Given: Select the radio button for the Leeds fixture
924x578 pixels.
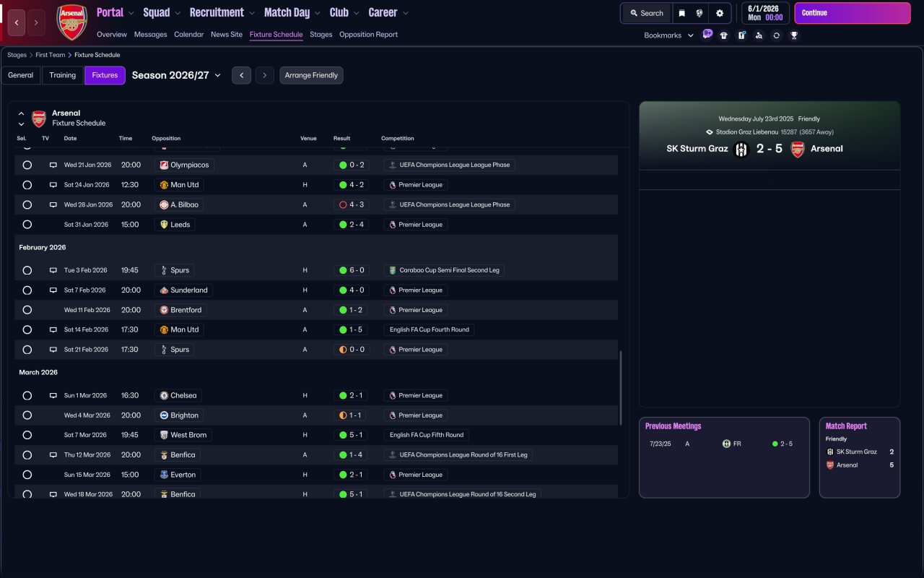Looking at the screenshot, I should pos(27,225).
